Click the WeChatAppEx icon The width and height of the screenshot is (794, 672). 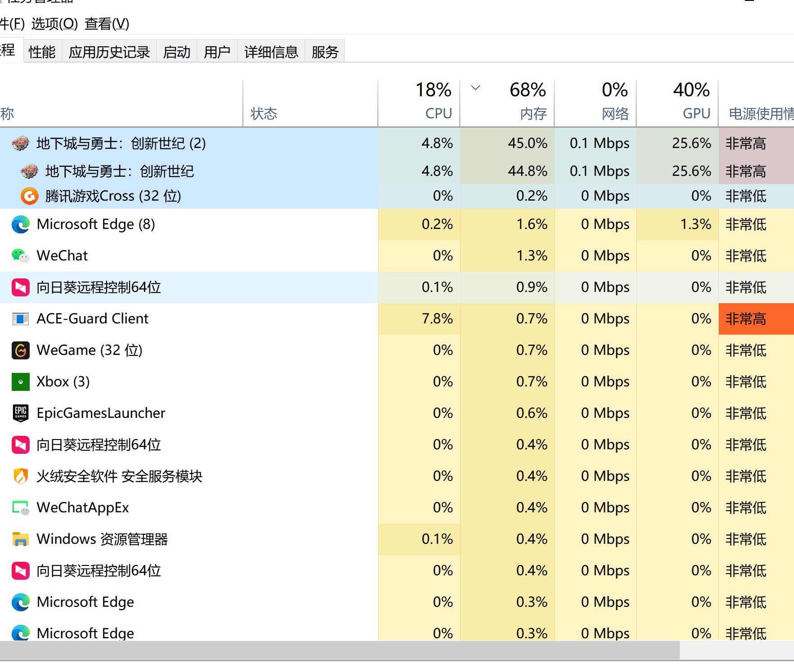point(20,507)
